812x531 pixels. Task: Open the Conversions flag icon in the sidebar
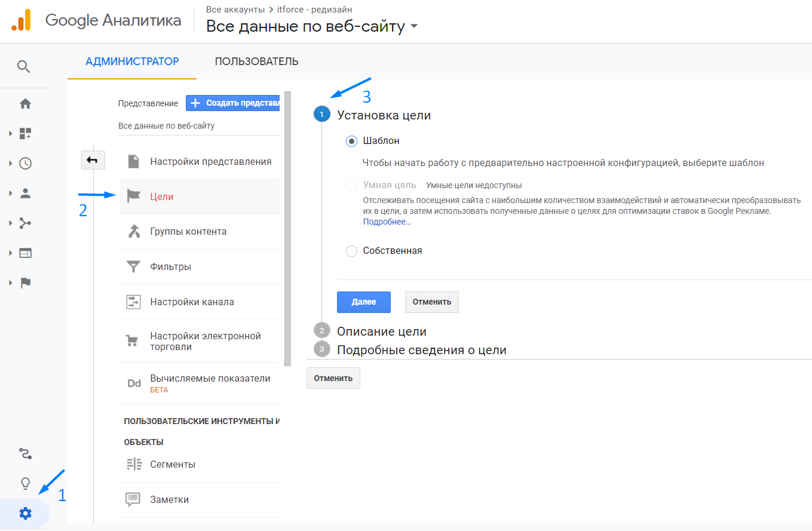point(25,283)
